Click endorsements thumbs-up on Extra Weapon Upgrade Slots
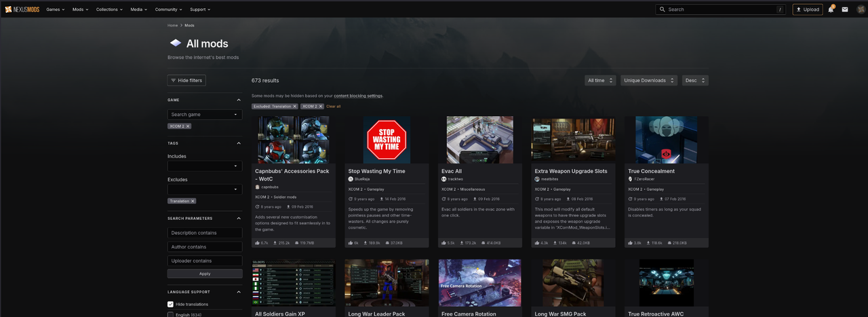The width and height of the screenshot is (868, 317). click(537, 242)
